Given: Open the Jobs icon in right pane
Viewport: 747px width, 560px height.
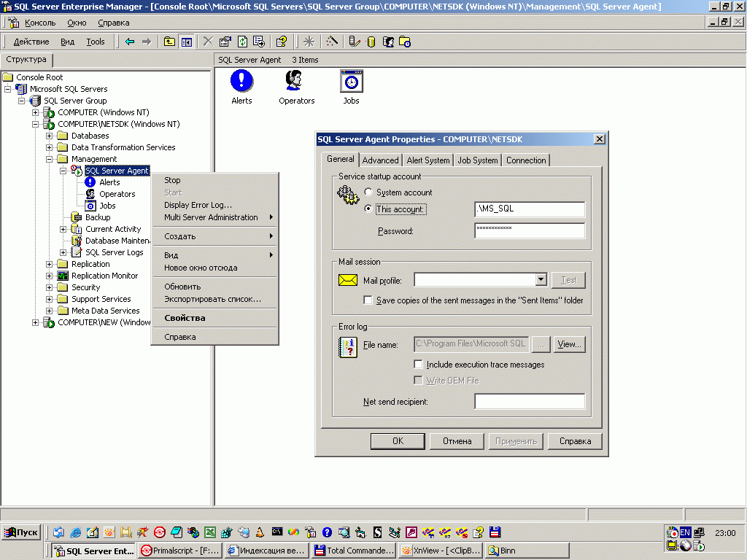Looking at the screenshot, I should [351, 87].
